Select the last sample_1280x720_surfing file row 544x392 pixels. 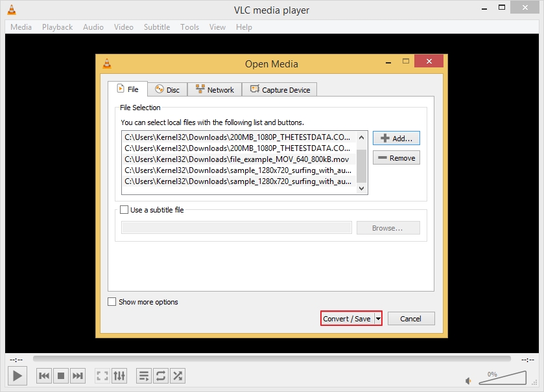pyautogui.click(x=239, y=181)
